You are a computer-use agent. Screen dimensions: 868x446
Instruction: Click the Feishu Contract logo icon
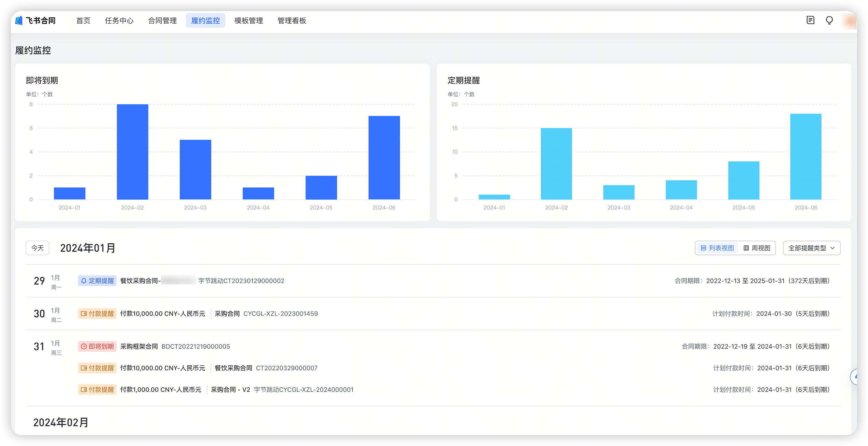tap(19, 21)
